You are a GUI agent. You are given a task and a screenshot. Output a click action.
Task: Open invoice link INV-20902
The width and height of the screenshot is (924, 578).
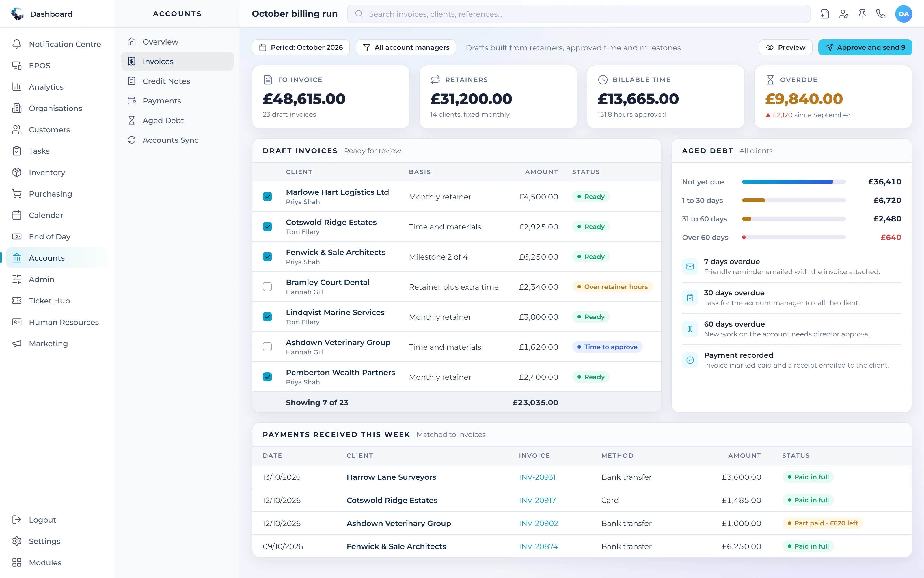pos(538,523)
